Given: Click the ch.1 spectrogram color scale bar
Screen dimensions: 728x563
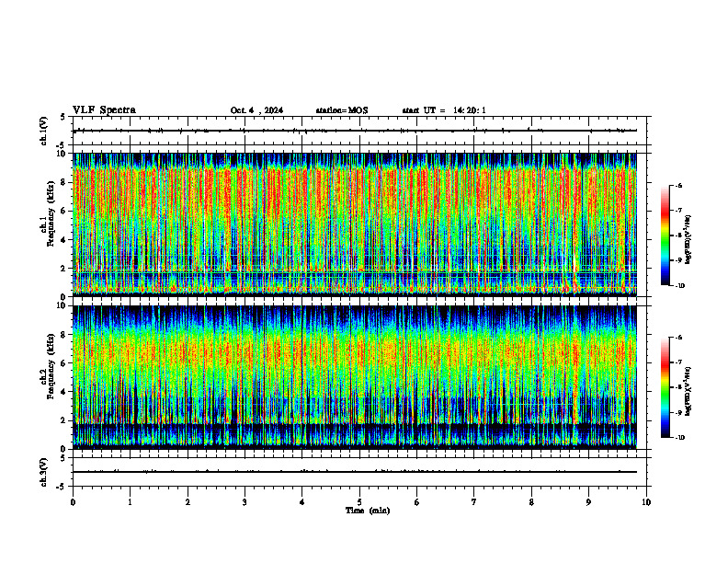Looking at the screenshot, I should coord(665,236).
